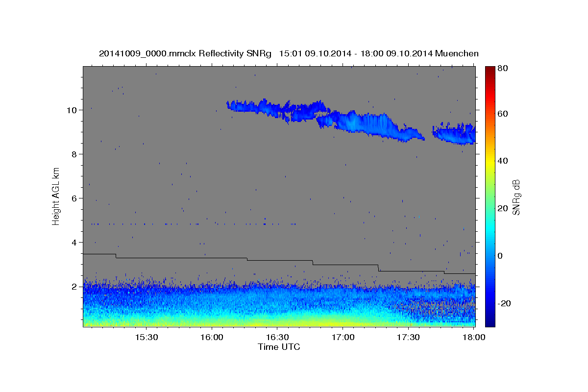Click the cloud patch near 18:00 at 9 km
Viewport: 588px width, 392px height.
(x=454, y=133)
